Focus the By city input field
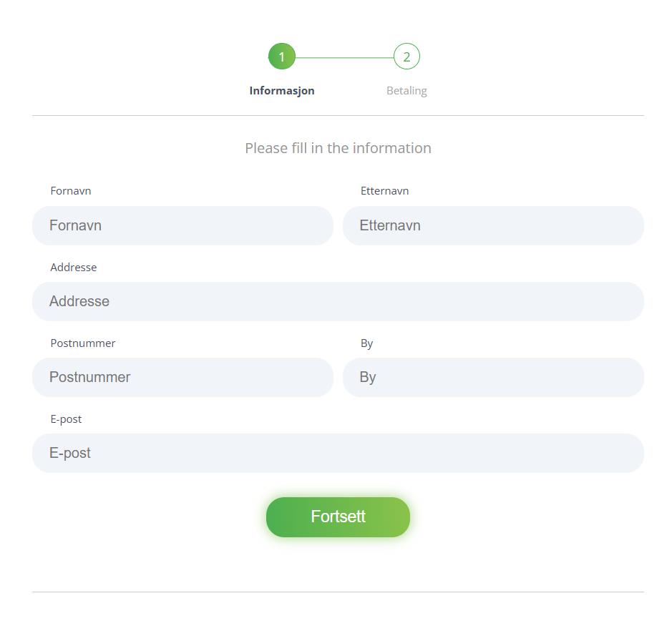The height and width of the screenshot is (631, 672). click(493, 378)
